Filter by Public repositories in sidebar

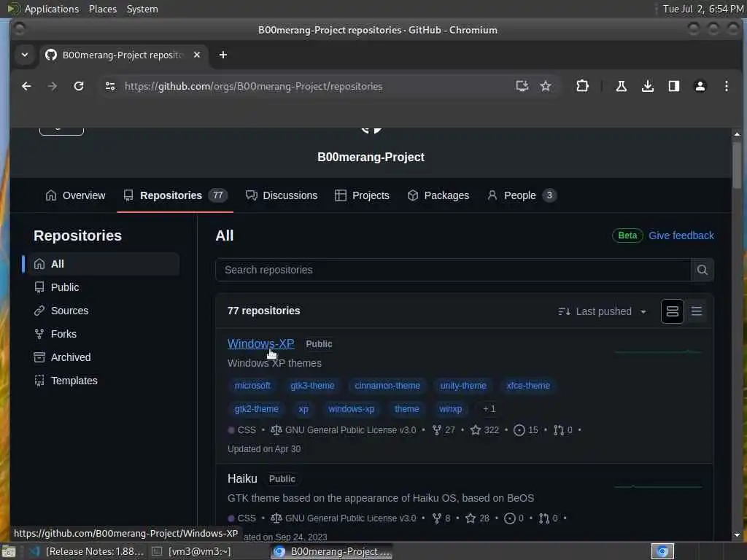pos(104,287)
